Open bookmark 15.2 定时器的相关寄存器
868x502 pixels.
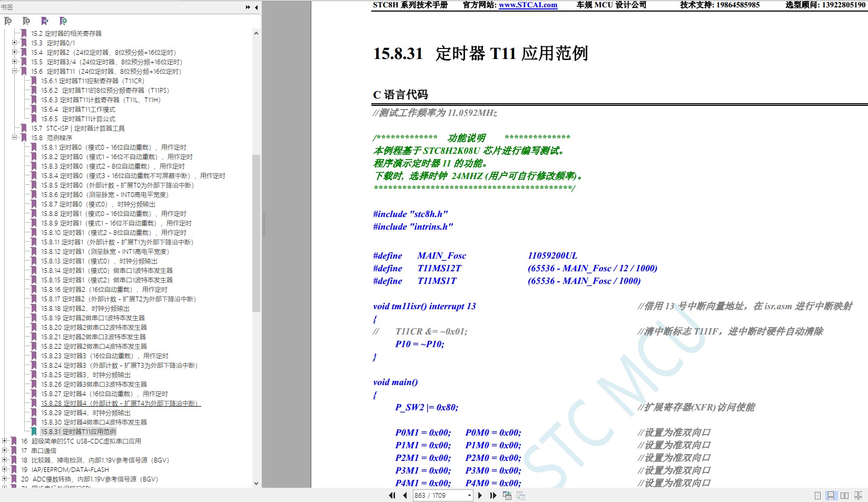[x=66, y=33]
